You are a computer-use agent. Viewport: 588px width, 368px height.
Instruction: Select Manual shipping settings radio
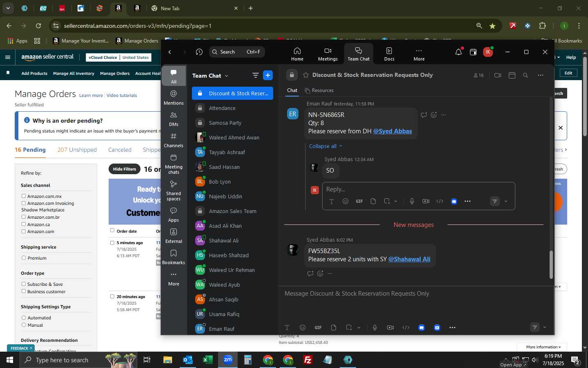[24, 325]
